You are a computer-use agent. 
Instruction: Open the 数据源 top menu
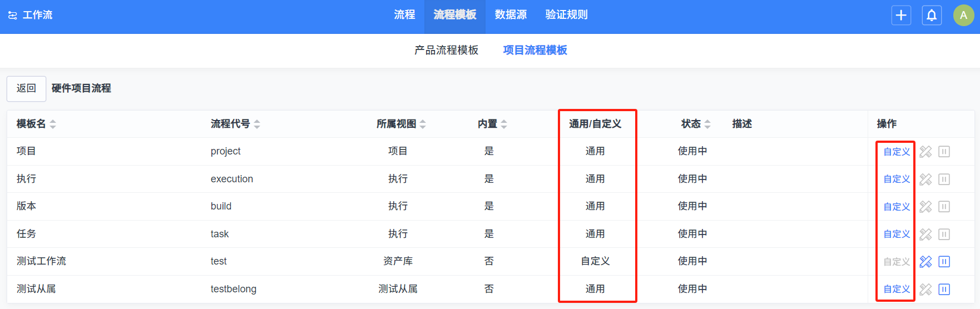coord(511,15)
